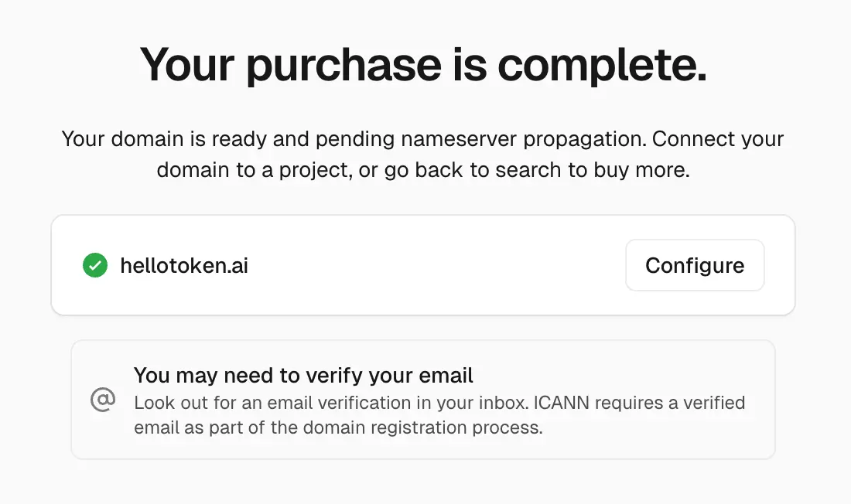The height and width of the screenshot is (504, 851).
Task: Click the "Your purchase is complete." heading
Action: [x=423, y=64]
